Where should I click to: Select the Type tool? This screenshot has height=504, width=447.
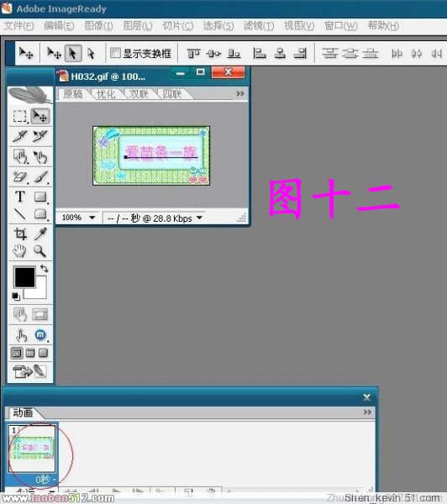20,196
